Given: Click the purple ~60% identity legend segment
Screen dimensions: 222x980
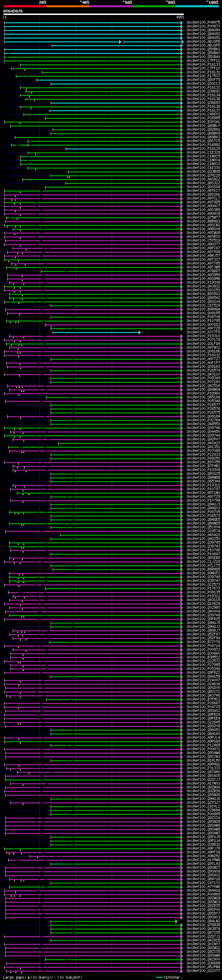Looking at the screenshot, I should pos(111,6).
